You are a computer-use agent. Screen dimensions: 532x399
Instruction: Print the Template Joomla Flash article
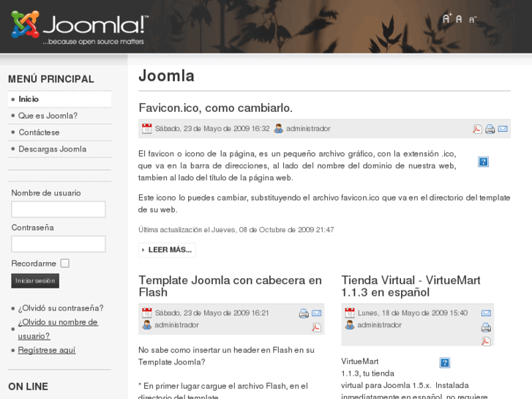click(304, 313)
